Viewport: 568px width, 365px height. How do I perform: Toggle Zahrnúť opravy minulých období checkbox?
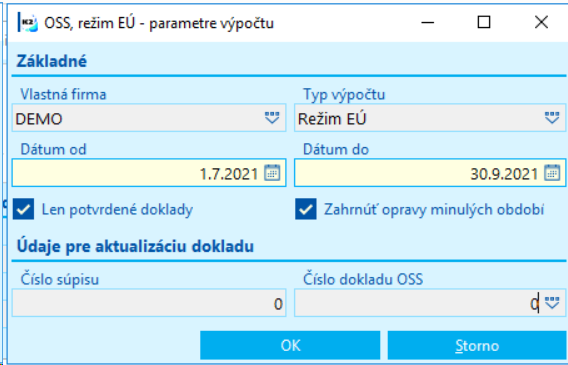click(306, 209)
